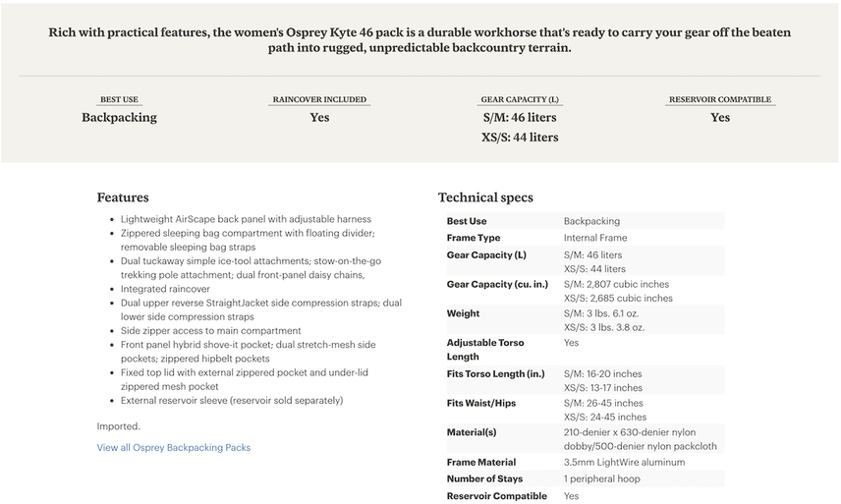The height and width of the screenshot is (504, 841).
Task: Select the large 'Backpacking' value under Best Use
Action: (119, 118)
